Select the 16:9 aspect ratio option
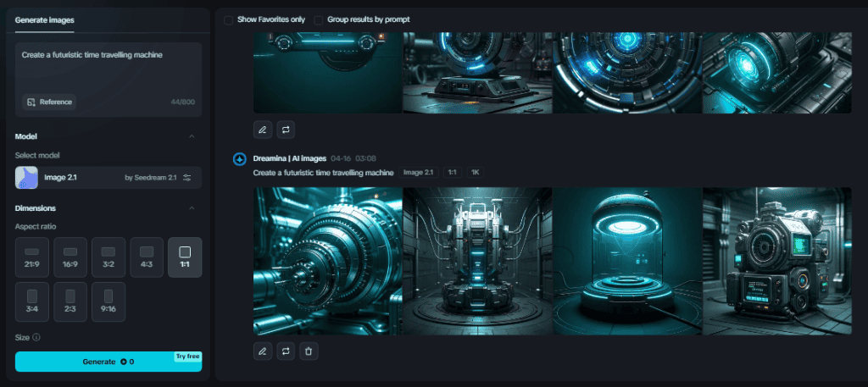 pos(70,257)
